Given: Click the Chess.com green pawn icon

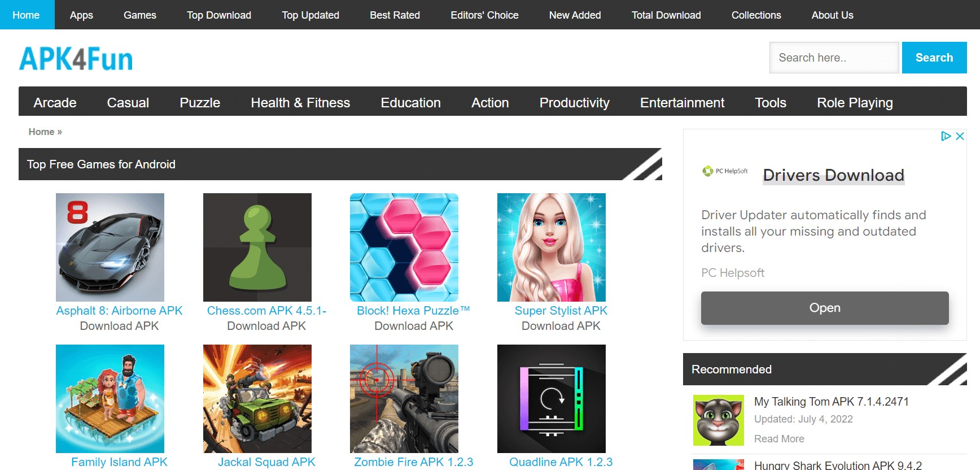Looking at the screenshot, I should tap(257, 247).
